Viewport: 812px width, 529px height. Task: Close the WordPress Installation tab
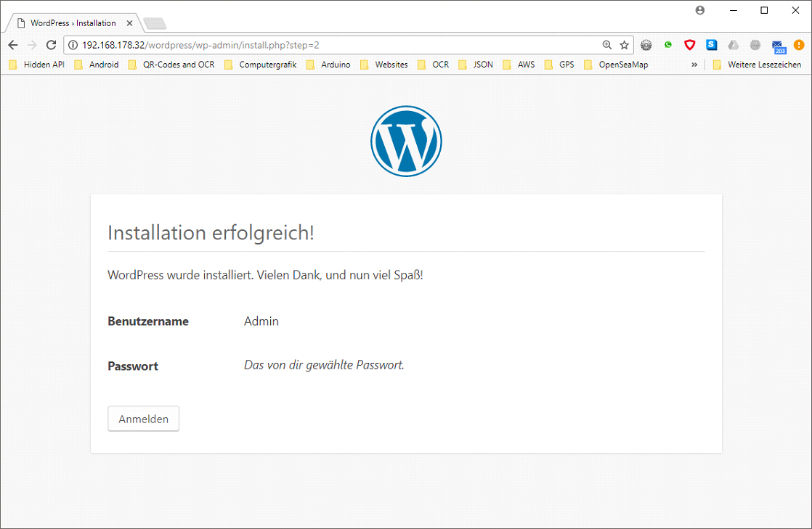(129, 23)
